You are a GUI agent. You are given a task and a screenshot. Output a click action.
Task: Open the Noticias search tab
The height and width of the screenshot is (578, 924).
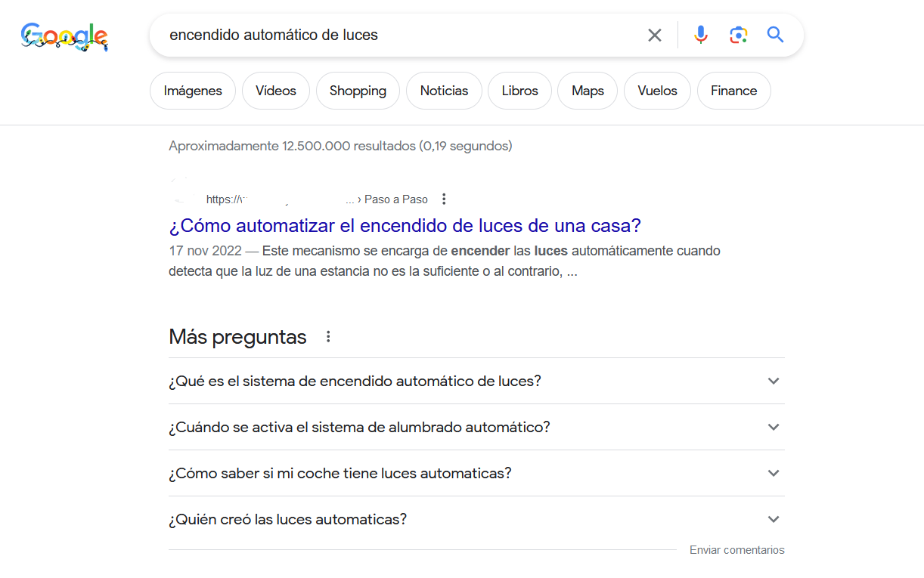(x=444, y=90)
